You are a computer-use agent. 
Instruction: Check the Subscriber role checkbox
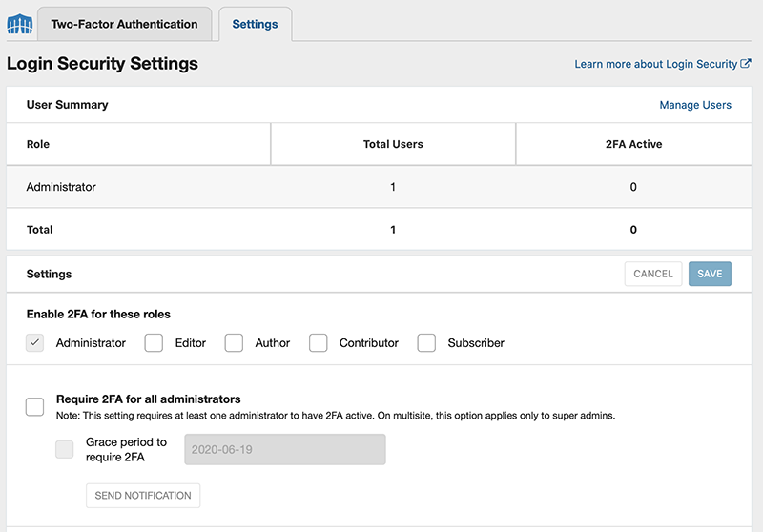pos(426,343)
